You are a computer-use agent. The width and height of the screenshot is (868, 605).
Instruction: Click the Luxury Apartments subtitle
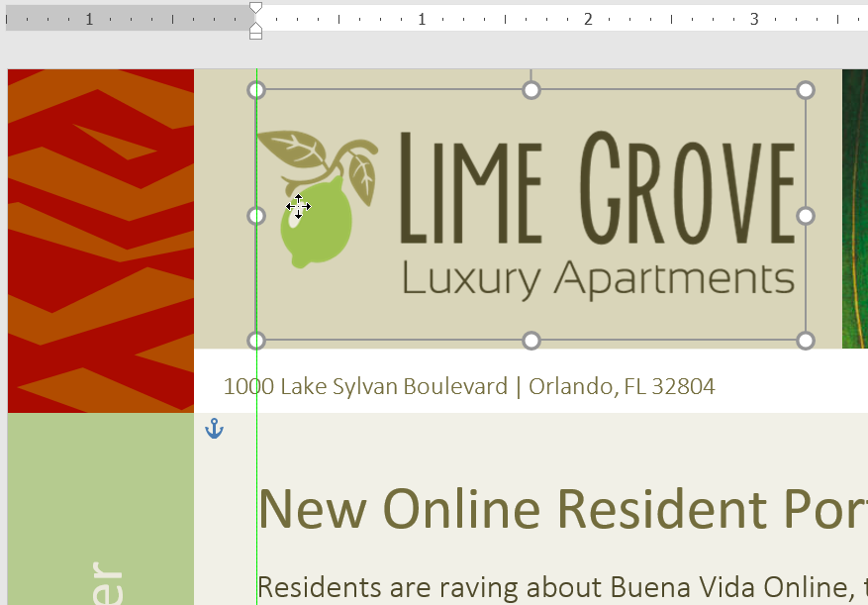click(x=598, y=279)
